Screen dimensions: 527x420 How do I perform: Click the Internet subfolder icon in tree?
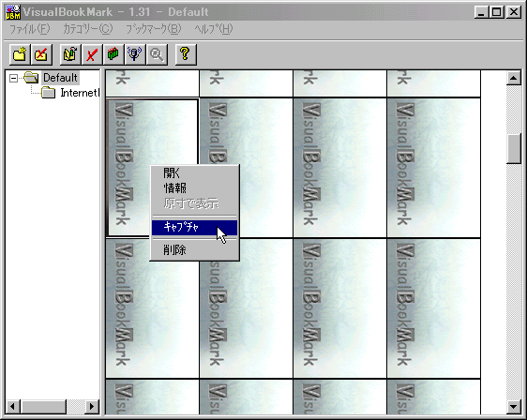point(49,93)
